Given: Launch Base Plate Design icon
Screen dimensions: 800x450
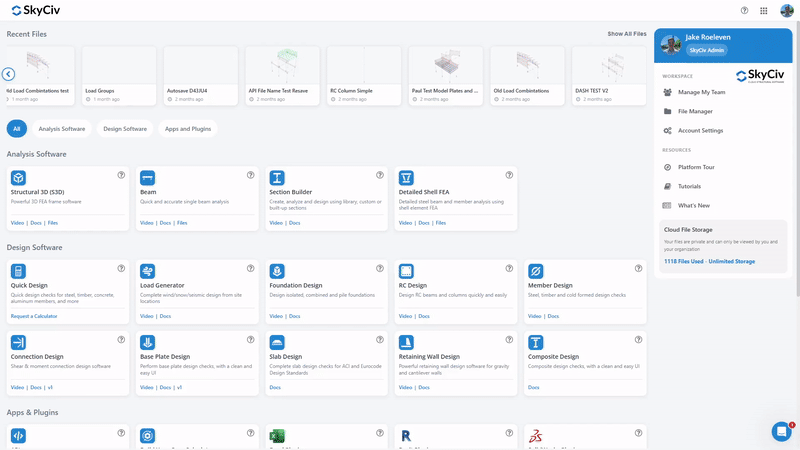Looking at the screenshot, I should pos(147,342).
